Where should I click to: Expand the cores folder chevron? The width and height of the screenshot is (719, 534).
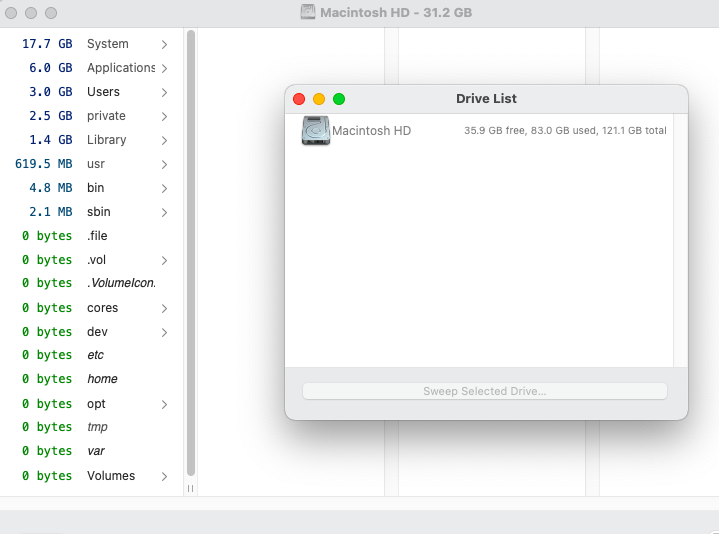coord(164,308)
